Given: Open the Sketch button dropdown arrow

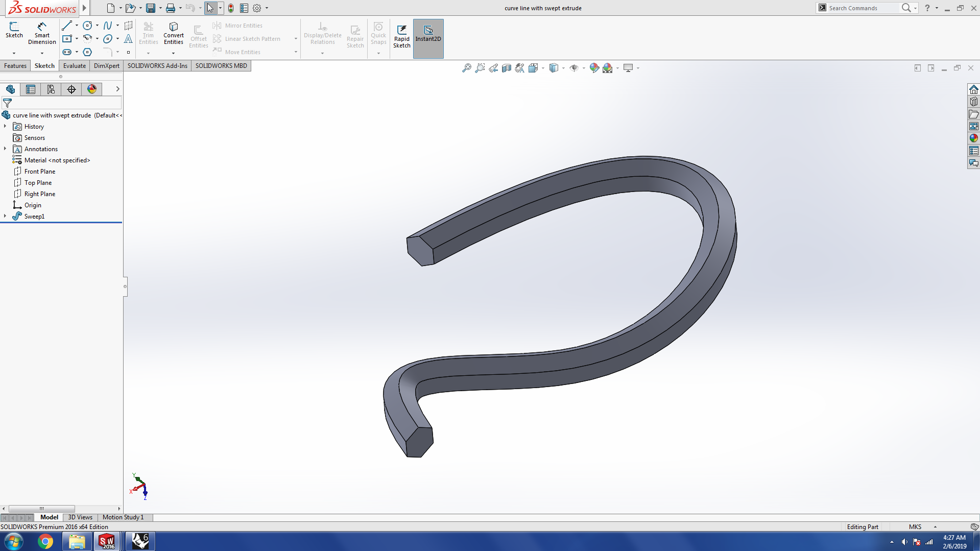Looking at the screenshot, I should pos(14,53).
